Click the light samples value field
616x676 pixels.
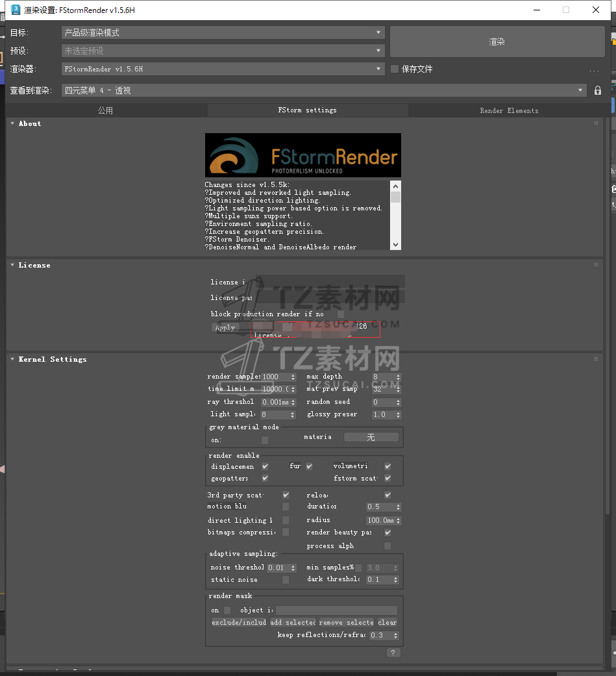pyautogui.click(x=275, y=415)
